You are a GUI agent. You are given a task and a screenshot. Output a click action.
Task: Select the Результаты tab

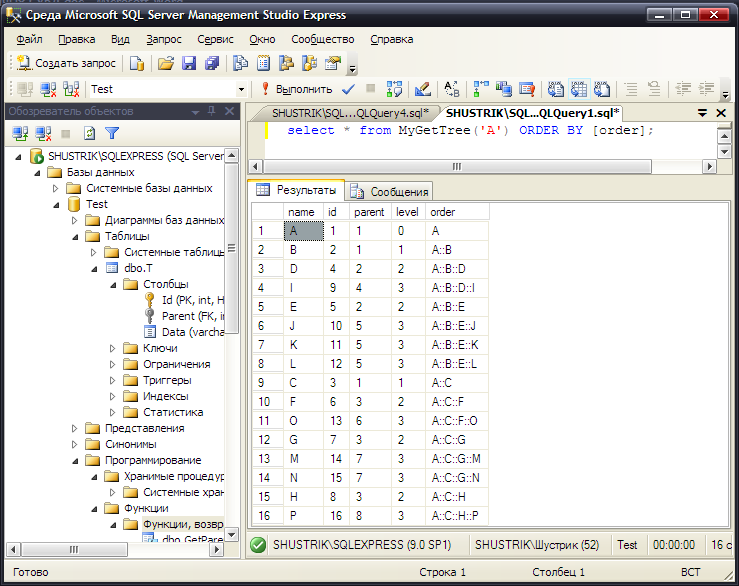(x=296, y=190)
